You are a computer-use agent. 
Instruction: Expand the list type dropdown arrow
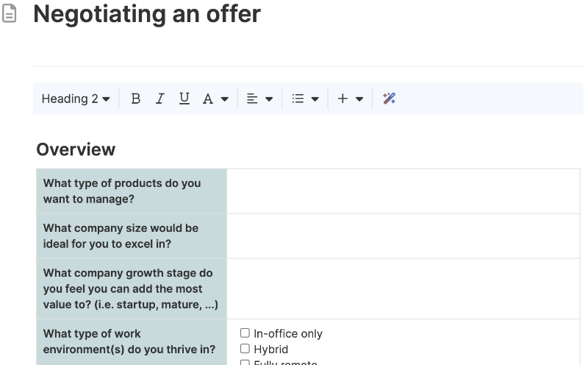315,99
